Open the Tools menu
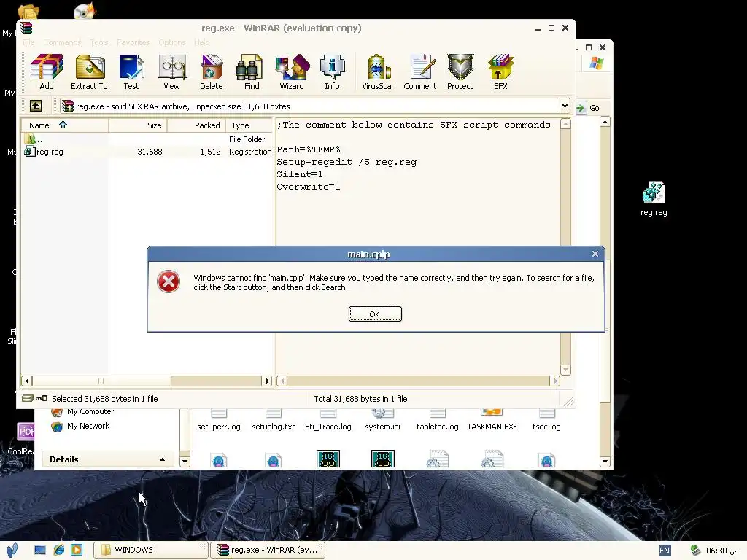 [99, 42]
